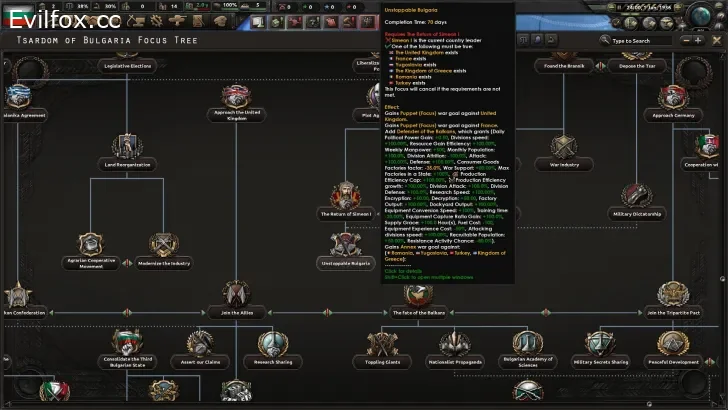Click the magnifier search icon
This screenshot has height=410, width=728.
point(604,40)
